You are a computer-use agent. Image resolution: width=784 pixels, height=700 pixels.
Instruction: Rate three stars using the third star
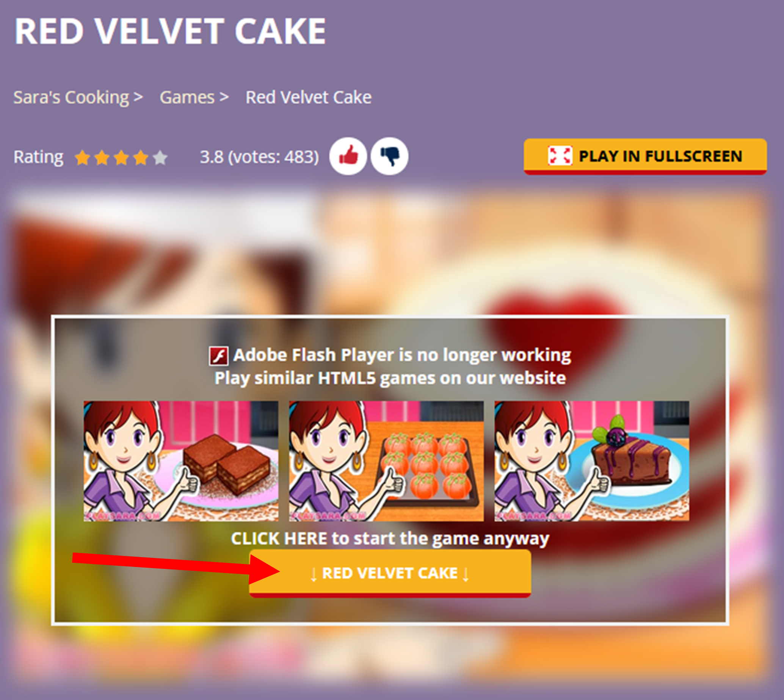(121, 158)
